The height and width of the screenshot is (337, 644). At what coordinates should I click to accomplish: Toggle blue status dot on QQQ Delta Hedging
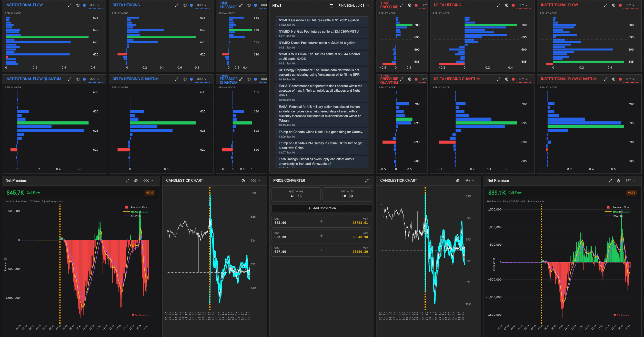click(191, 5)
